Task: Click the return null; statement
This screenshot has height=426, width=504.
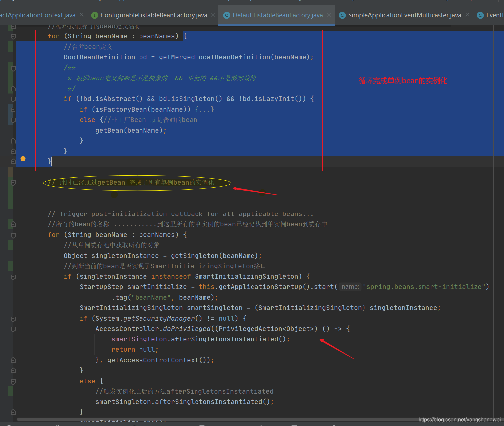Action: 135,349
